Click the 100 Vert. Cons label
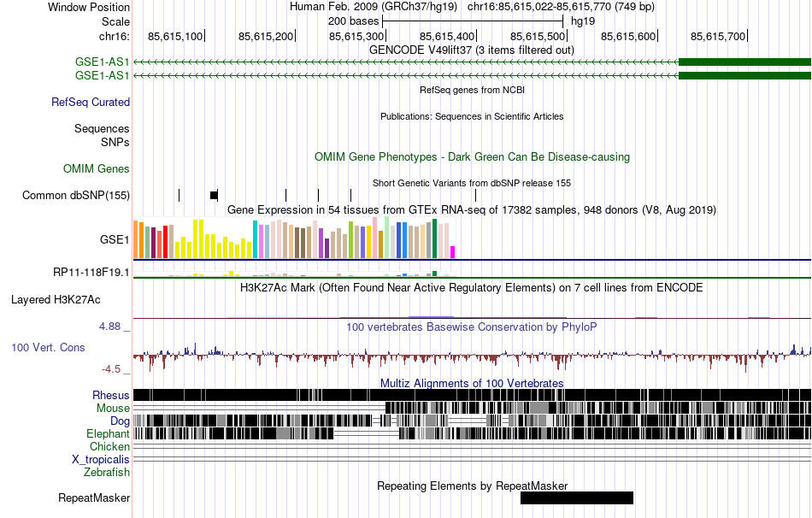This screenshot has width=812, height=518. point(48,348)
